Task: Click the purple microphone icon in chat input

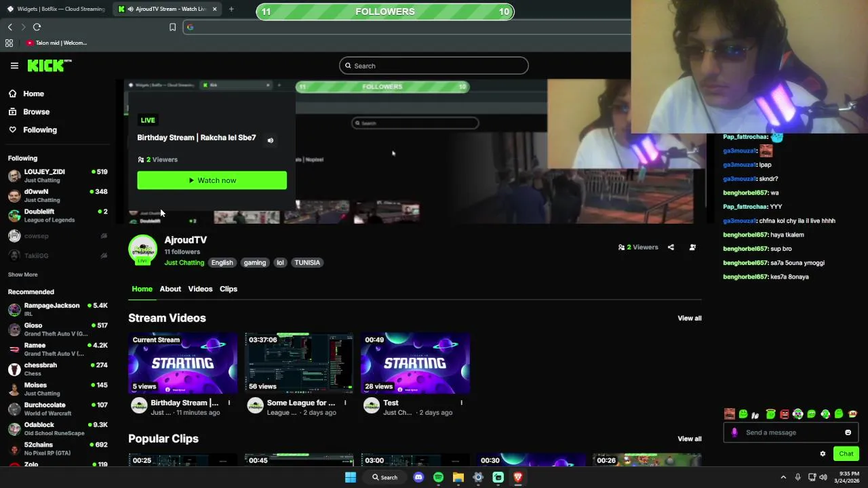Action: tap(734, 432)
